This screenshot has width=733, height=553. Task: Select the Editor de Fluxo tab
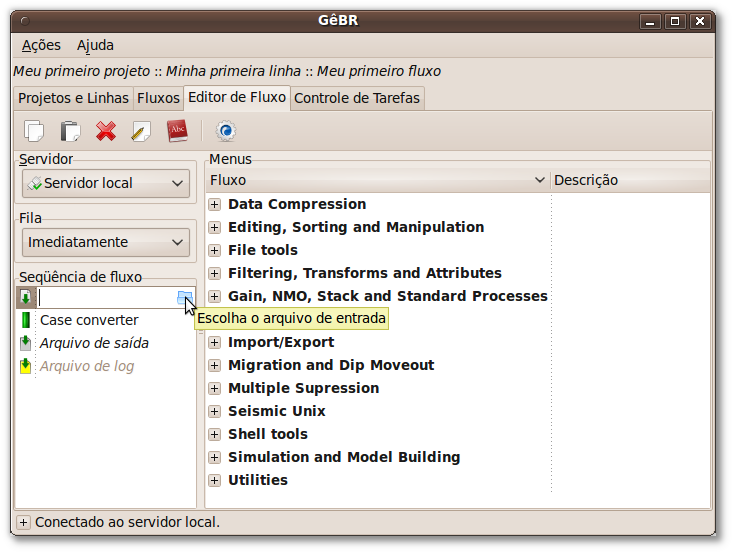click(237, 97)
